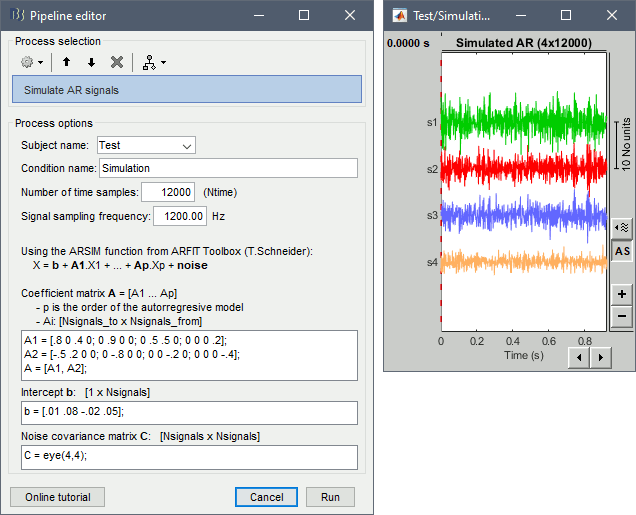Open the display mode wave button
Screen dimensions: 636x515
(621, 227)
